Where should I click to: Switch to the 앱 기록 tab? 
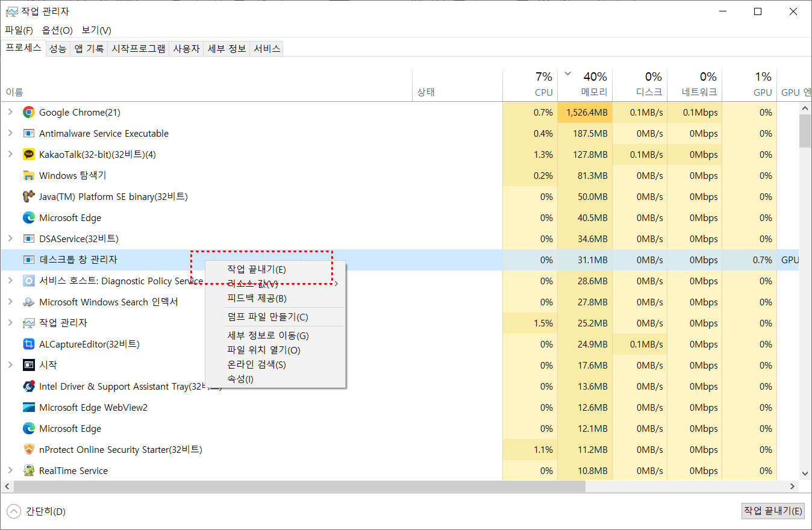[89, 49]
